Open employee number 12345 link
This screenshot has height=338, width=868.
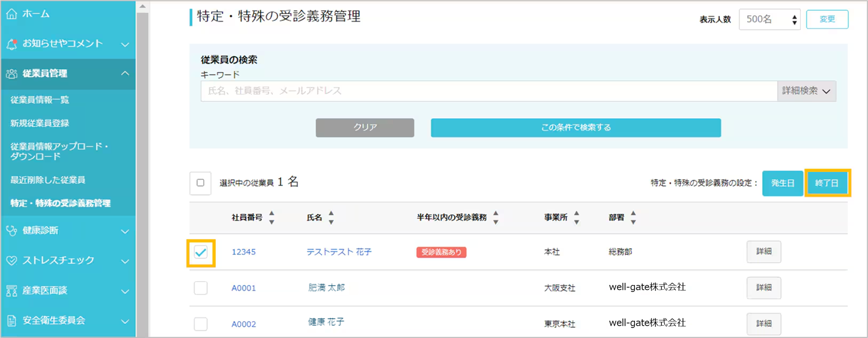243,252
